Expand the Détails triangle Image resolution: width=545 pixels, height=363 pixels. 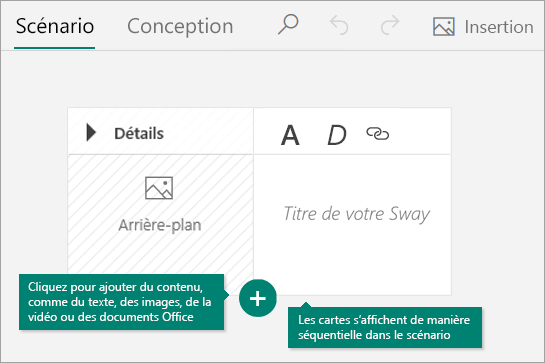[x=91, y=132]
